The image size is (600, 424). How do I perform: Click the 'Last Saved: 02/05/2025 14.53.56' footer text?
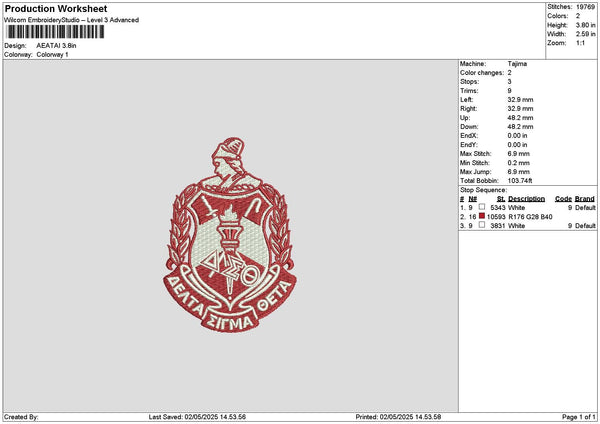197,417
